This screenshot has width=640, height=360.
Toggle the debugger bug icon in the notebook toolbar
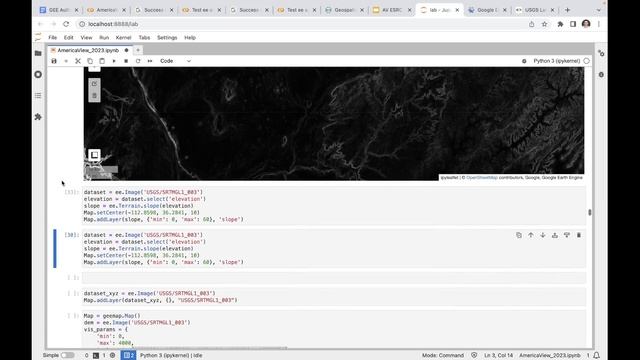(524, 61)
